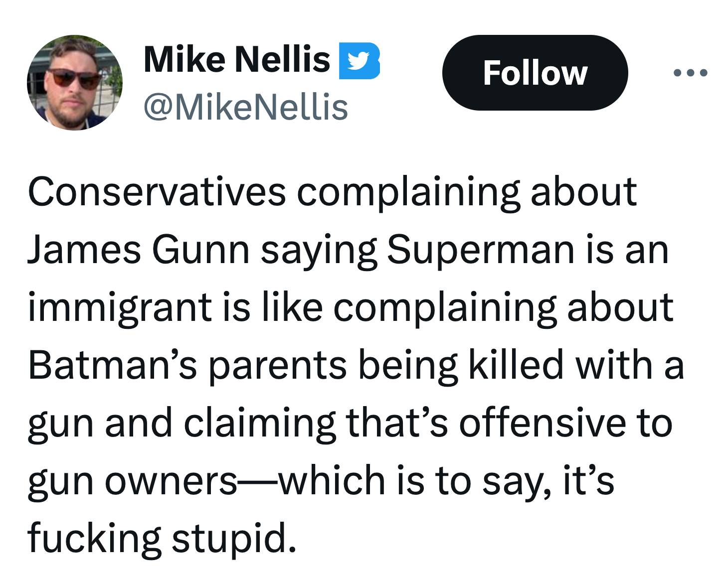This screenshot has width=728, height=580.
Task: Select "Batman's" in the tweet text
Action: click(113, 365)
